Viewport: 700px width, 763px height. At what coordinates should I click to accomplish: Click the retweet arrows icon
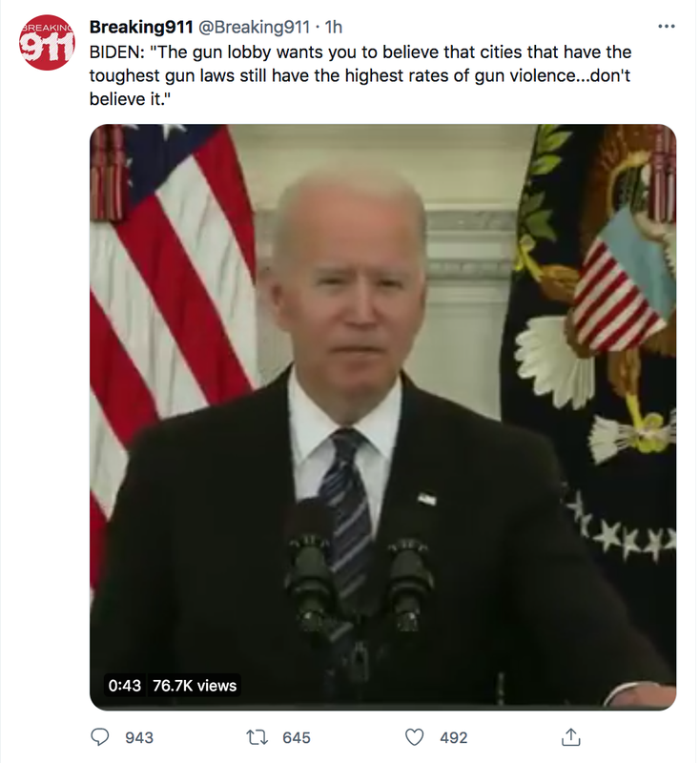click(257, 737)
